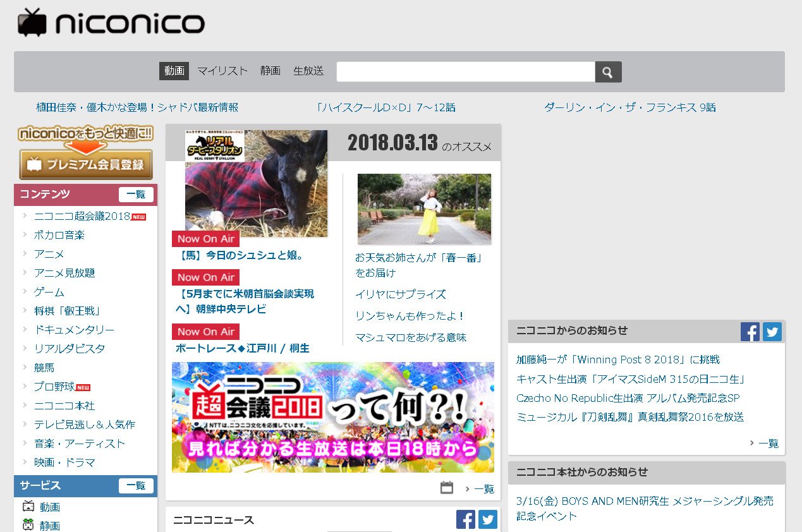Click the horse livestream thumbnail
802x532 pixels.
tap(256, 183)
